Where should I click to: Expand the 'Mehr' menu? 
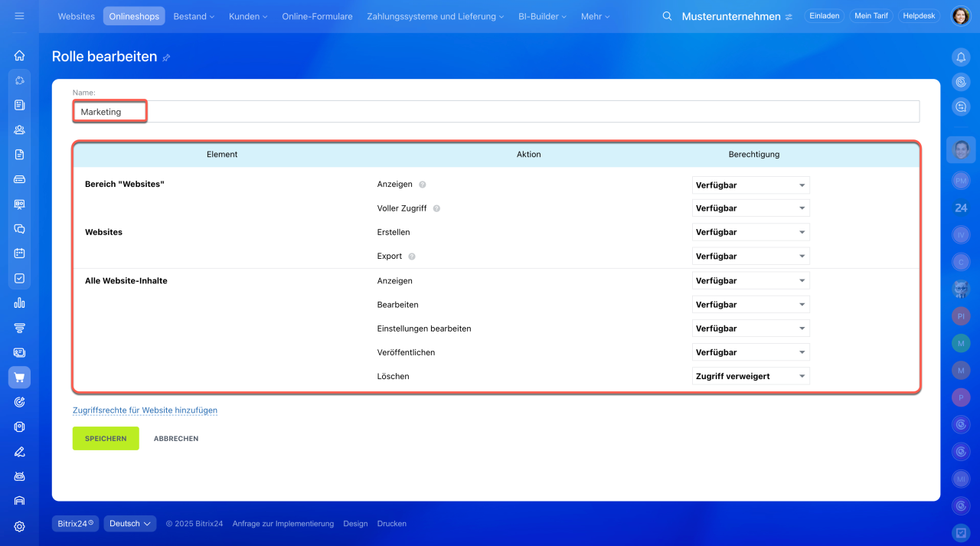595,16
